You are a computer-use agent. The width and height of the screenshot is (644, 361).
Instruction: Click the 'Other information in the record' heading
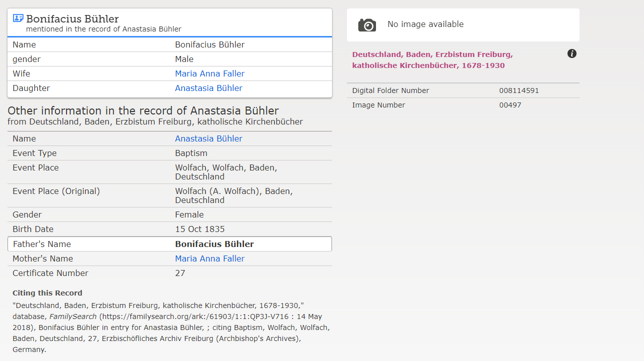(143, 110)
